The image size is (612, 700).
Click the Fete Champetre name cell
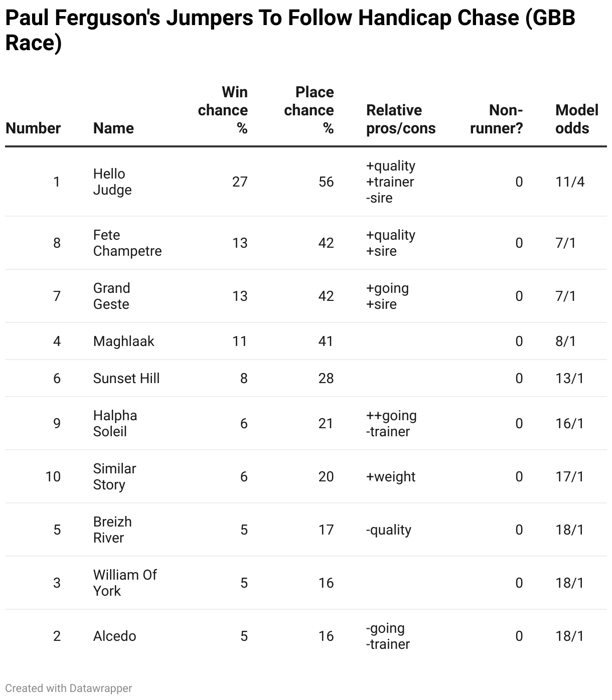pyautogui.click(x=127, y=243)
